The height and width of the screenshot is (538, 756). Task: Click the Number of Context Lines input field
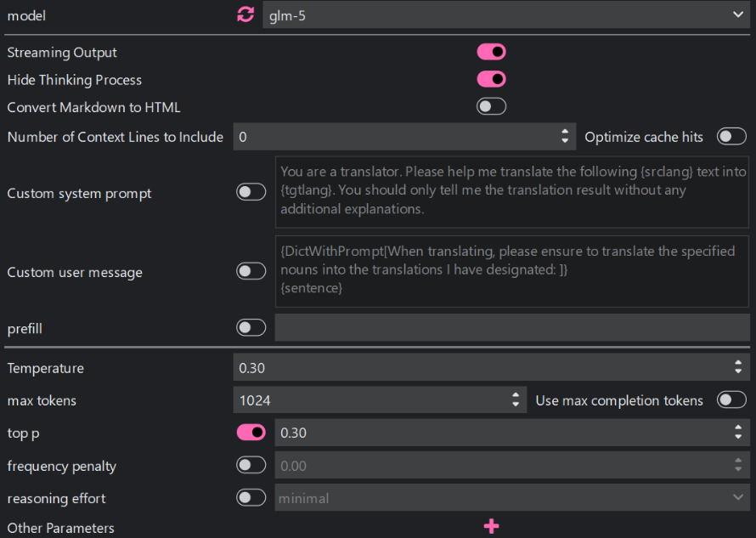404,137
